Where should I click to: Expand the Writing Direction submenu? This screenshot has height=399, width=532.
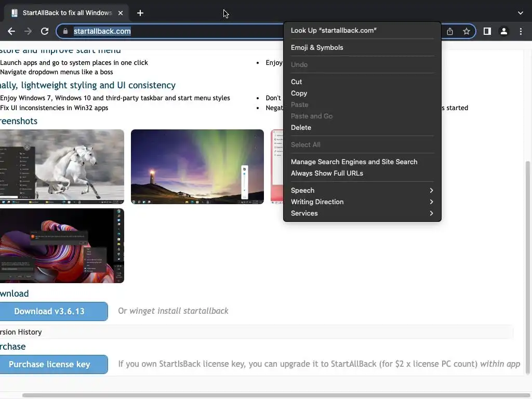(362, 202)
